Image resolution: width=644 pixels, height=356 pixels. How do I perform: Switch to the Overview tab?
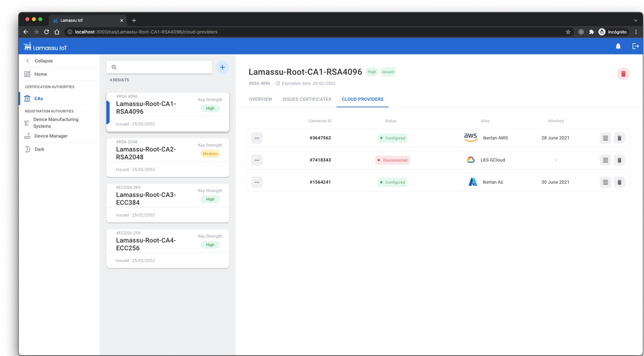260,99
